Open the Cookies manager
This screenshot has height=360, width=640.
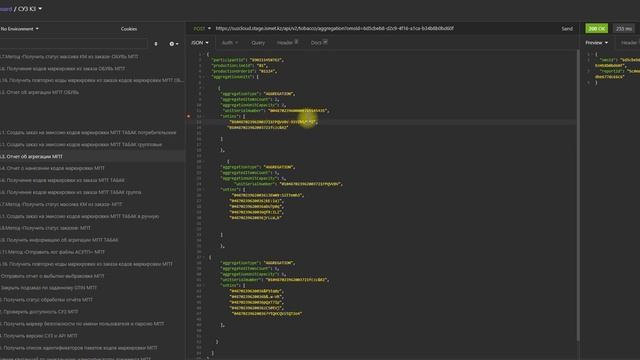click(x=129, y=29)
